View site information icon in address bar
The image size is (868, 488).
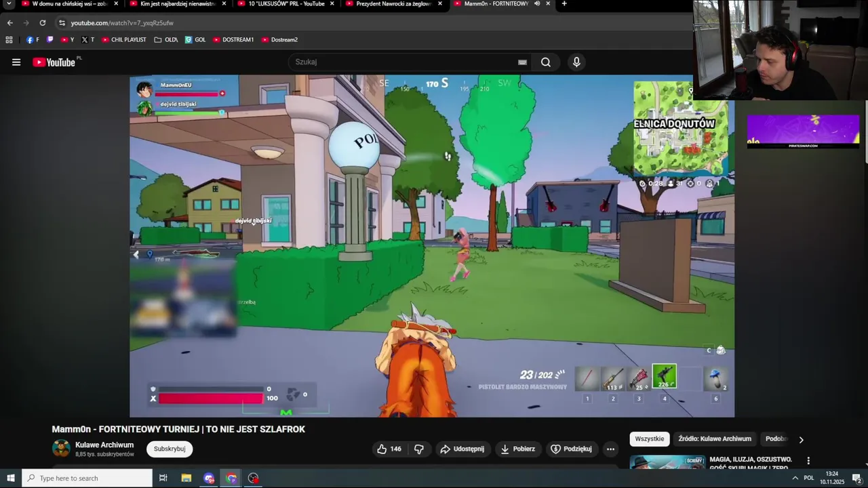62,23
